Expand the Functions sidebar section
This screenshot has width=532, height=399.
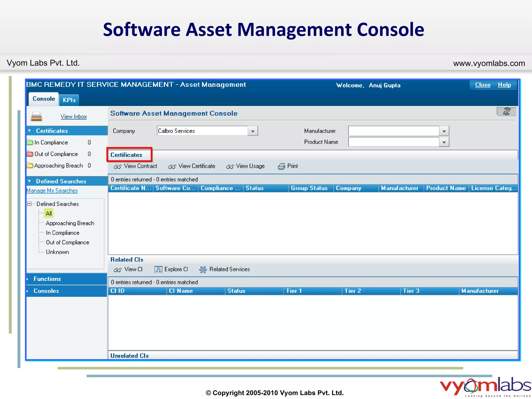pyautogui.click(x=28, y=279)
